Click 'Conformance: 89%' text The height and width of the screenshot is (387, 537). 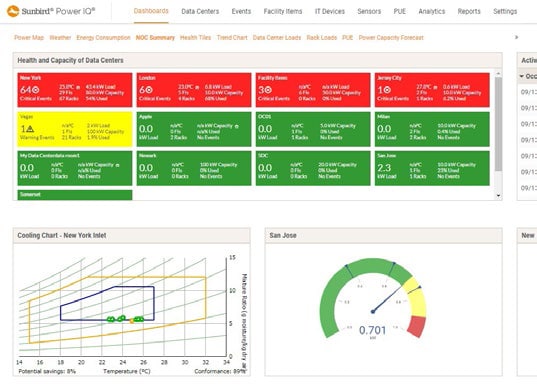pos(220,371)
